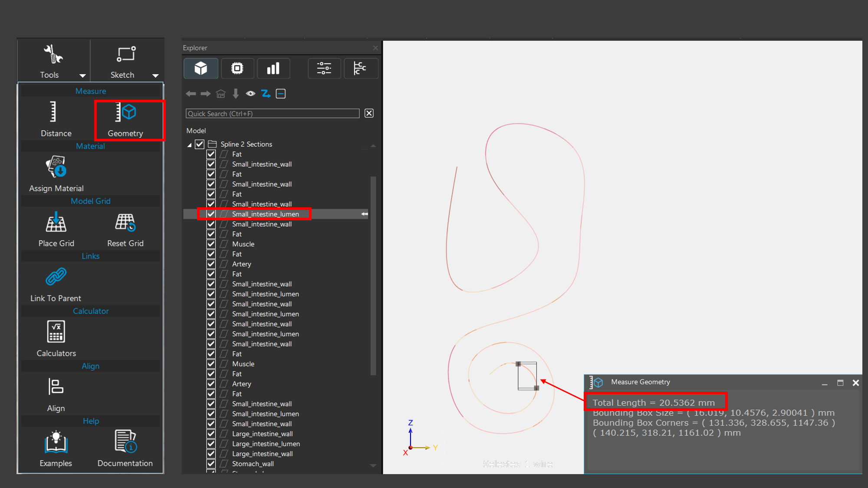This screenshot has width=868, height=488.
Task: Uncheck the Stomach_wall checkbox
Action: 211,464
